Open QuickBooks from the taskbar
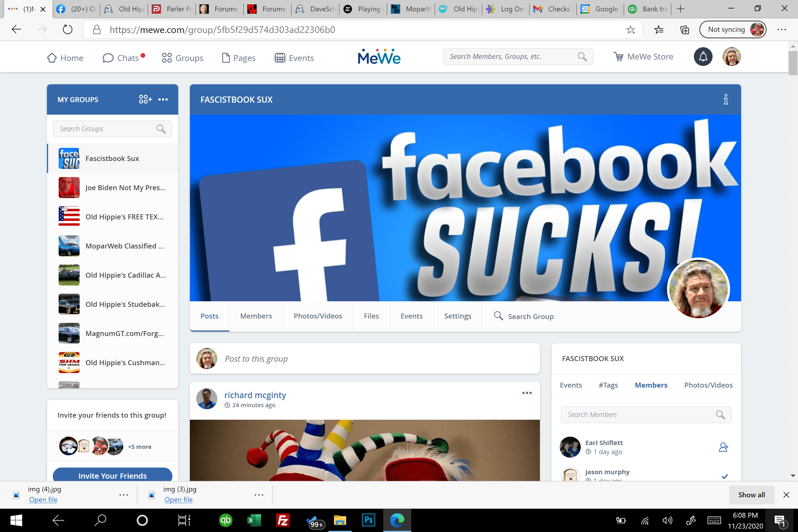 tap(225, 520)
